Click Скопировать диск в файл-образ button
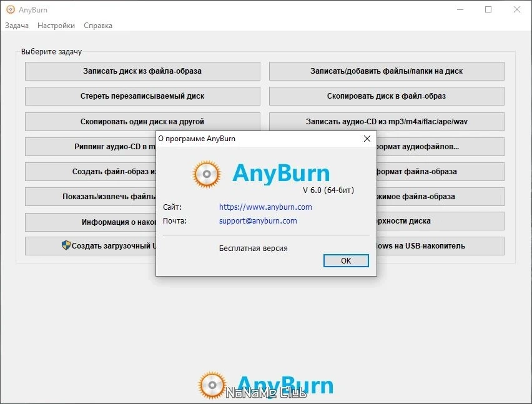 387,96
